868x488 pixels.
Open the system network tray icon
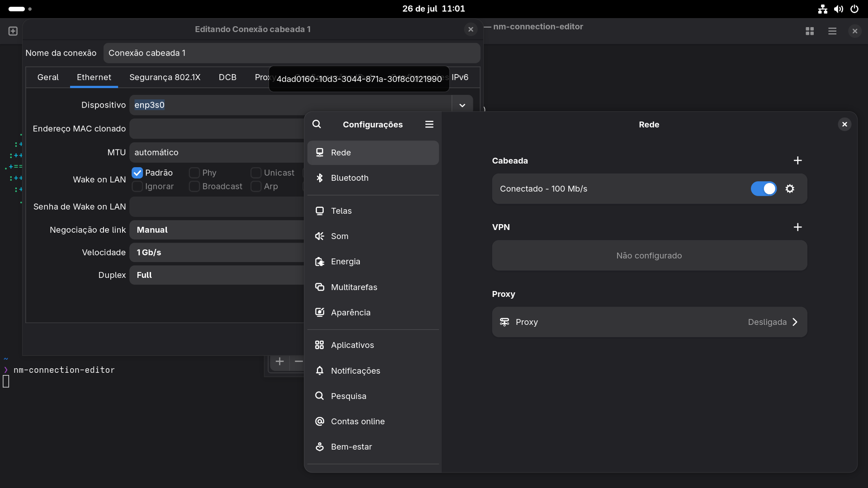(x=823, y=9)
